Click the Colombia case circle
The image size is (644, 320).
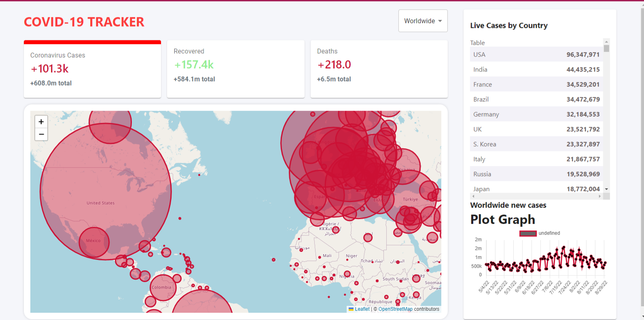click(x=163, y=287)
